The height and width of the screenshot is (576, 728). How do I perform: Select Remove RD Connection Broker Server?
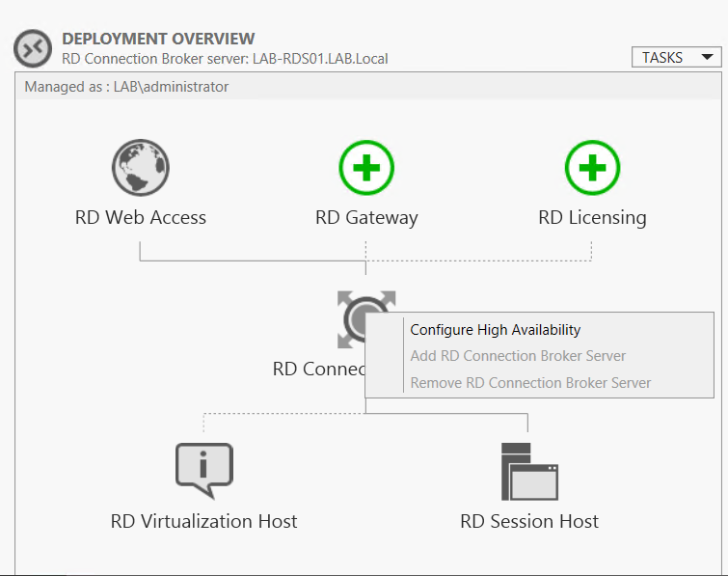point(530,383)
